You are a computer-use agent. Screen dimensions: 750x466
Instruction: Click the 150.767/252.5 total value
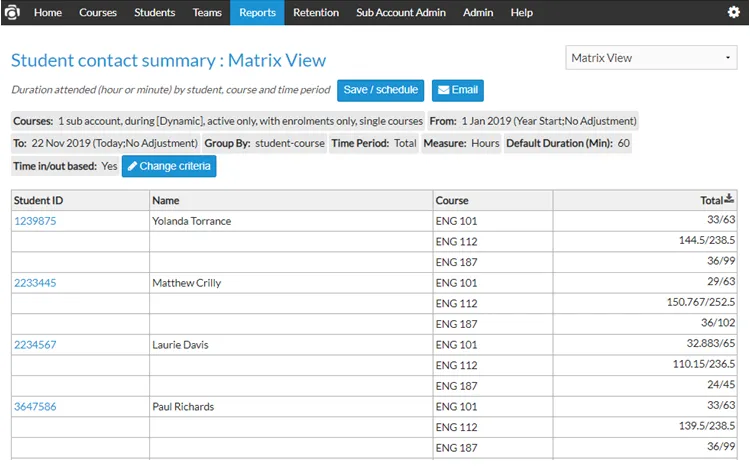701,302
